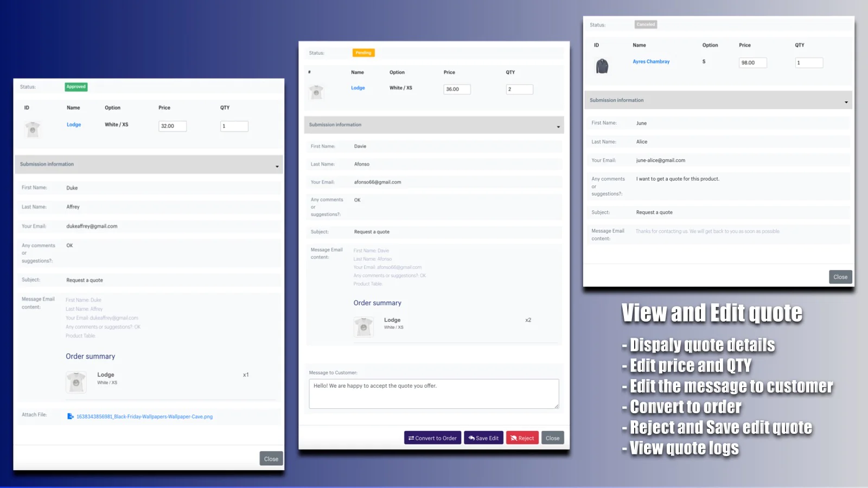The height and width of the screenshot is (488, 868).
Task: Click the subject "Request a quote" in the Canceled quote
Action: click(654, 213)
